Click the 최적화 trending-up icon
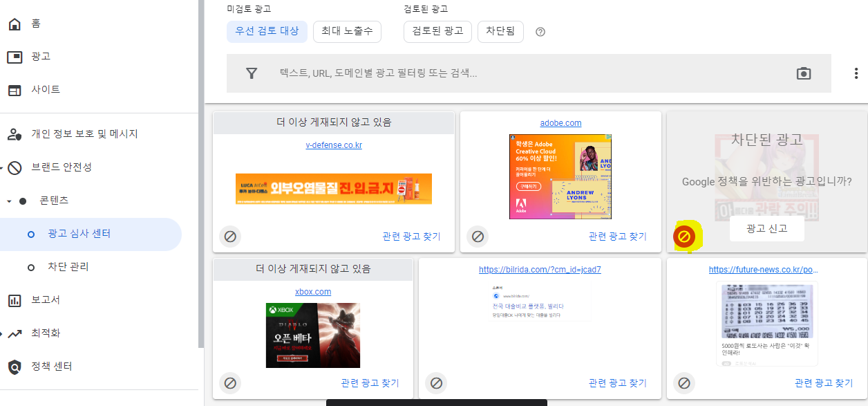 (15, 333)
